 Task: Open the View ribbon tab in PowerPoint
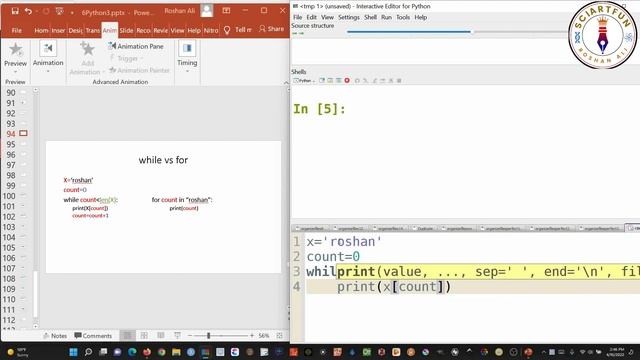(177, 31)
